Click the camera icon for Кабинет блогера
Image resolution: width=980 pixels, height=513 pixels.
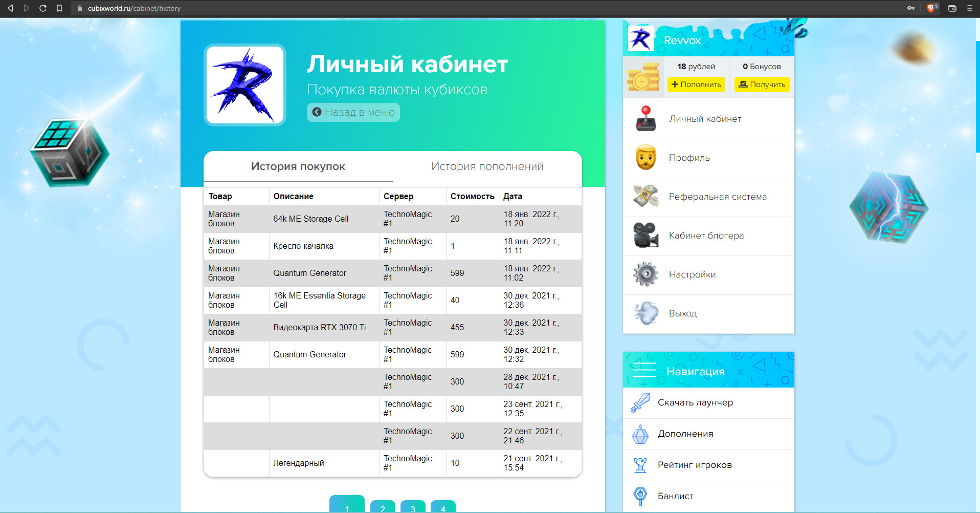pyautogui.click(x=645, y=236)
